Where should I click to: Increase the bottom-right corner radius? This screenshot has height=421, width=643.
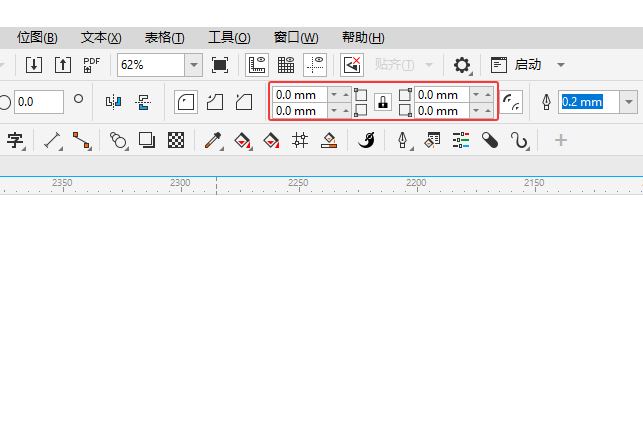(488, 111)
